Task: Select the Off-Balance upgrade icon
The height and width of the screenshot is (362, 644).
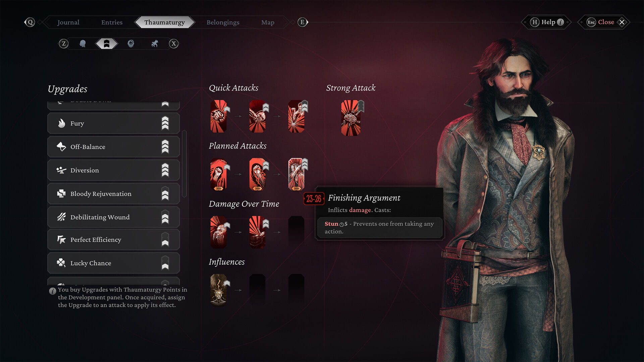Action: 61,146
